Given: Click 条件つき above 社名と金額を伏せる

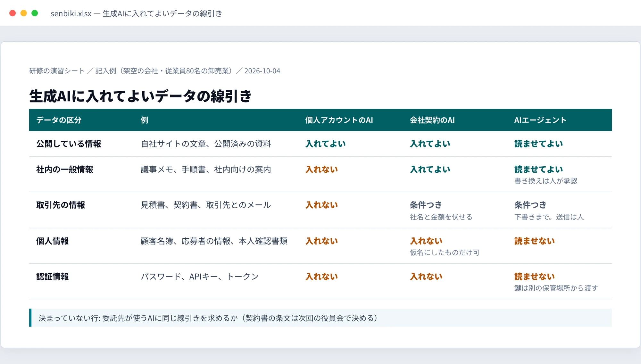Looking at the screenshot, I should coord(426,205).
